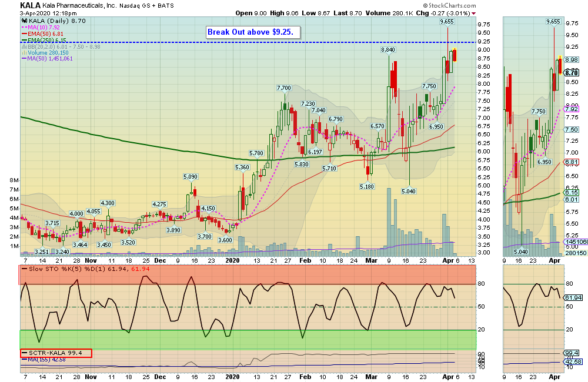Click the SCTR-KALA 99.4 label

55,353
